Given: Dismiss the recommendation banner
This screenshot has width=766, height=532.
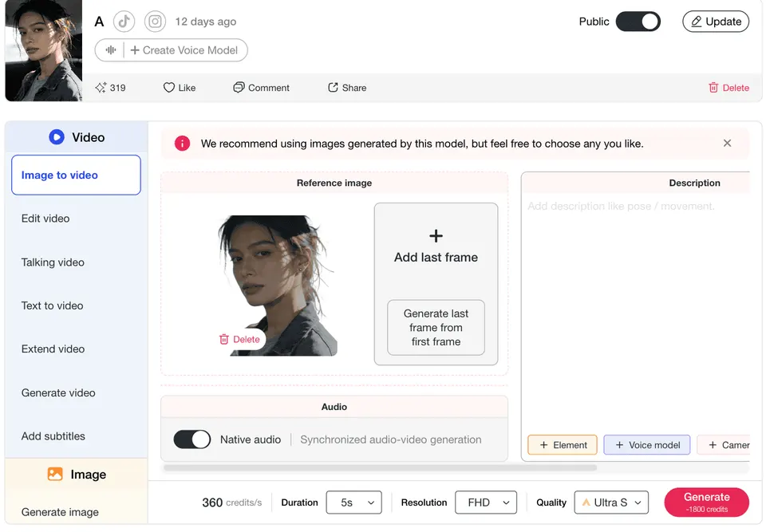Looking at the screenshot, I should tap(727, 143).
